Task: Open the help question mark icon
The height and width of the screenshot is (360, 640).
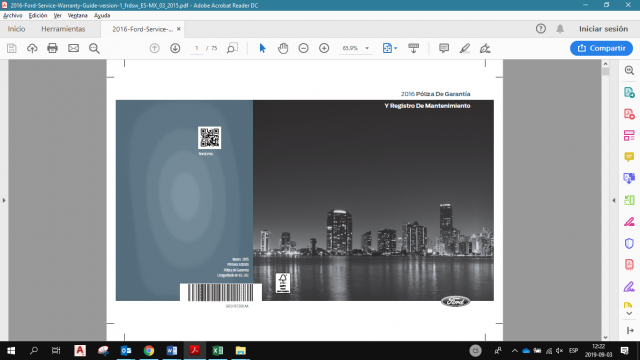Action: coord(541,29)
